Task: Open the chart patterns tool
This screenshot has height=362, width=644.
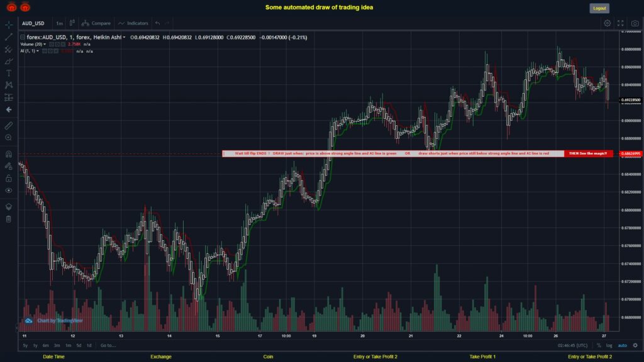Action: 9,85
